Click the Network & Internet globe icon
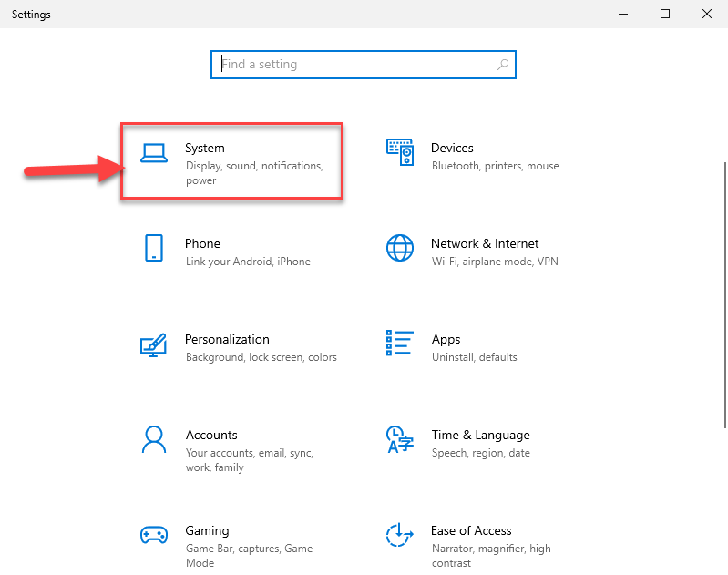This screenshot has height=575, width=728. click(x=400, y=248)
